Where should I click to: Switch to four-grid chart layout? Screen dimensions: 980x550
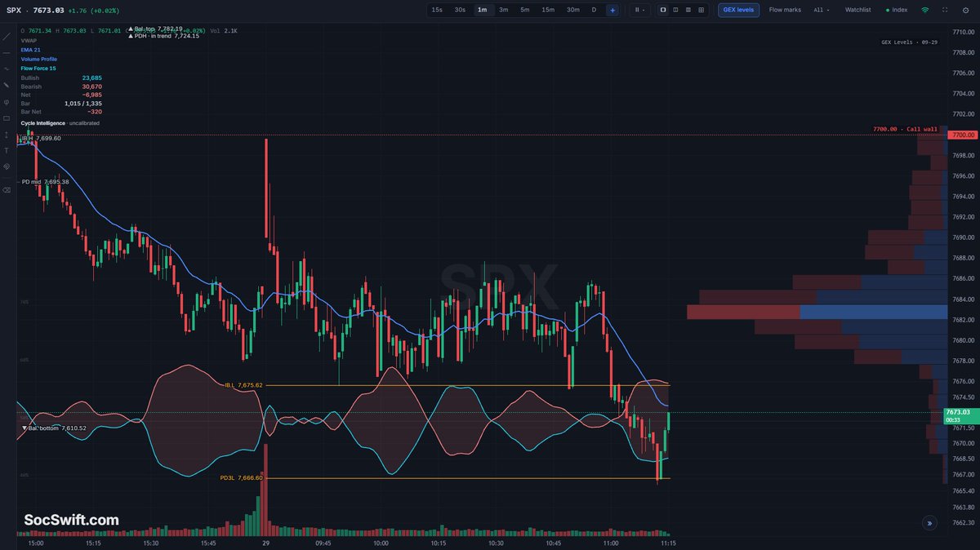pos(702,10)
